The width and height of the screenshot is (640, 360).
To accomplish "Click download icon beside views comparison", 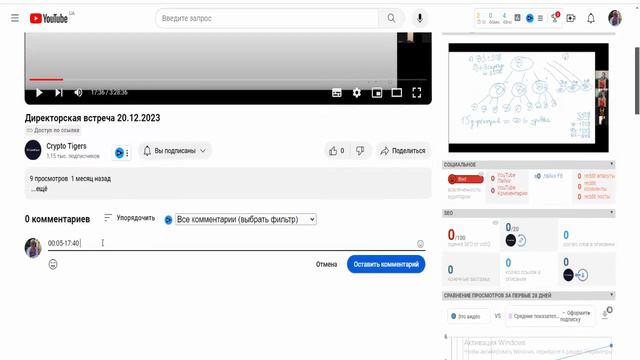I will pyautogui.click(x=606, y=314).
